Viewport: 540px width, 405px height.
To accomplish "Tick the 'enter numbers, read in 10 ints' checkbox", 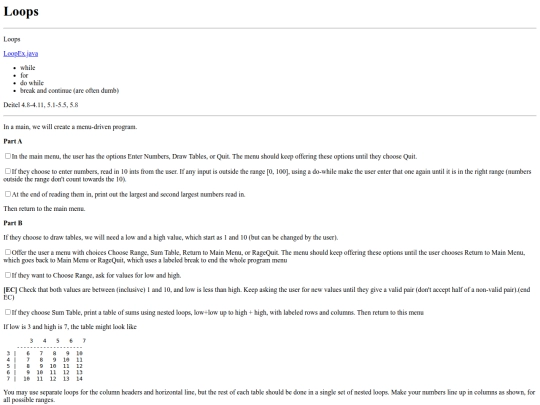I will [8, 171].
